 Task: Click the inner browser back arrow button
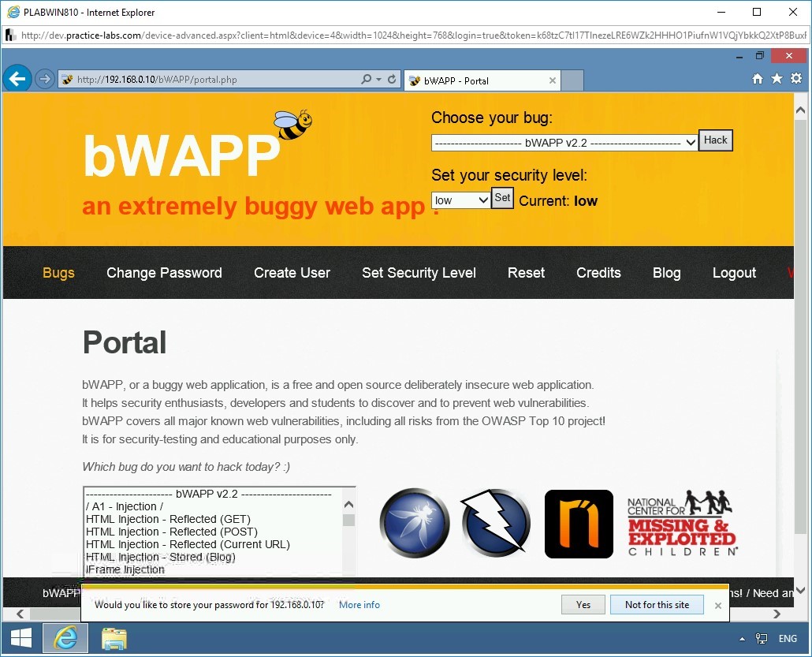click(17, 79)
